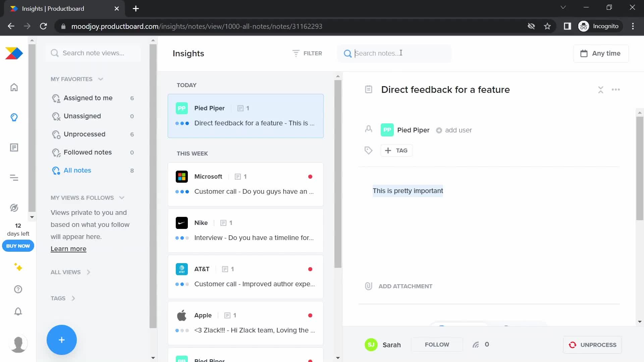Open the Microsoft customer call note
The height and width of the screenshot is (362, 644).
point(246,184)
